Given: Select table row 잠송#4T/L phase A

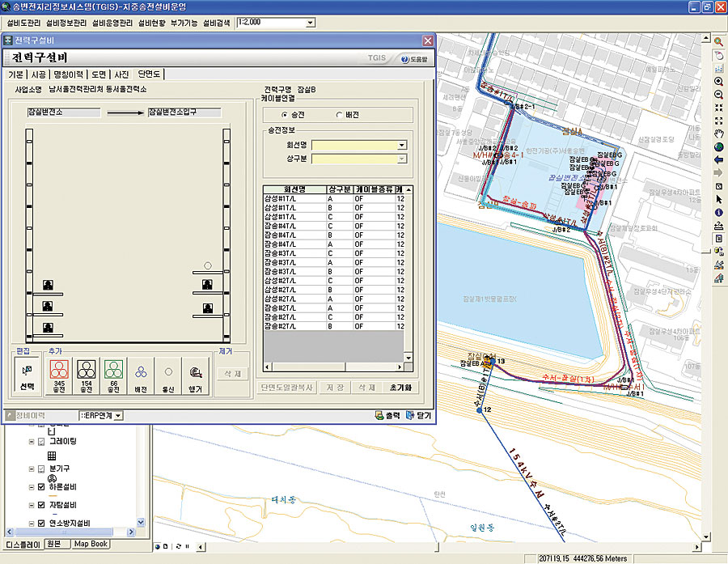Looking at the screenshot, I should [x=334, y=244].
